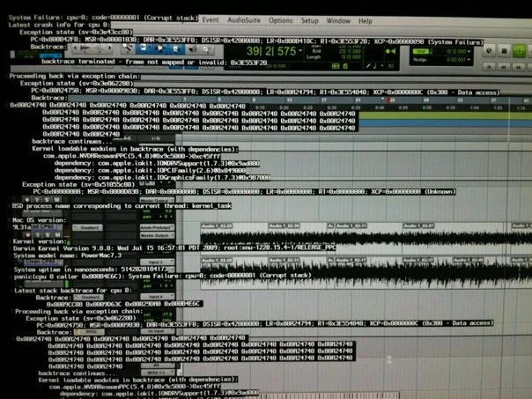This screenshot has width=532, height=399.
Task: Open the Window menu
Action: (338, 20)
